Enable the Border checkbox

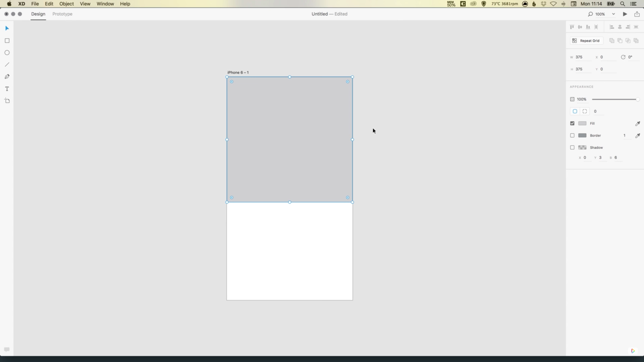[572, 135]
